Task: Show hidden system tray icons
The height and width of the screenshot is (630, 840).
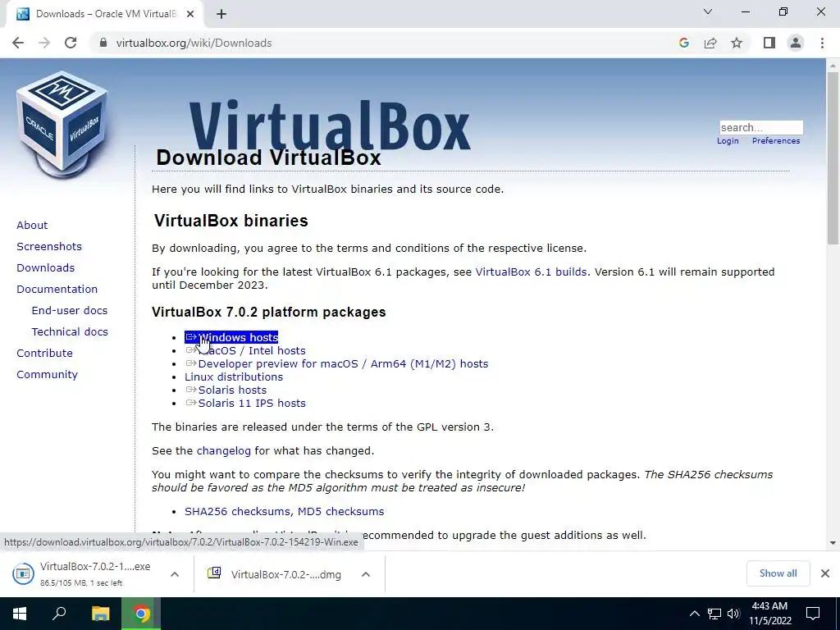Action: [694, 614]
